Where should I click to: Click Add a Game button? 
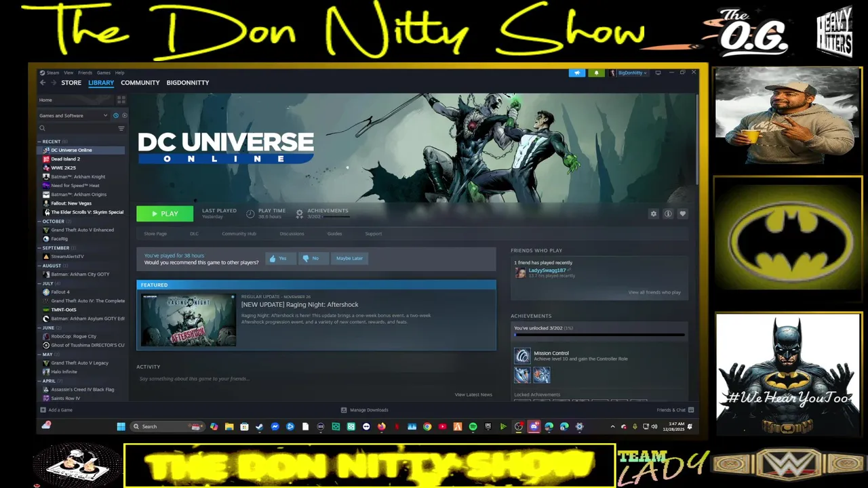[56, 410]
